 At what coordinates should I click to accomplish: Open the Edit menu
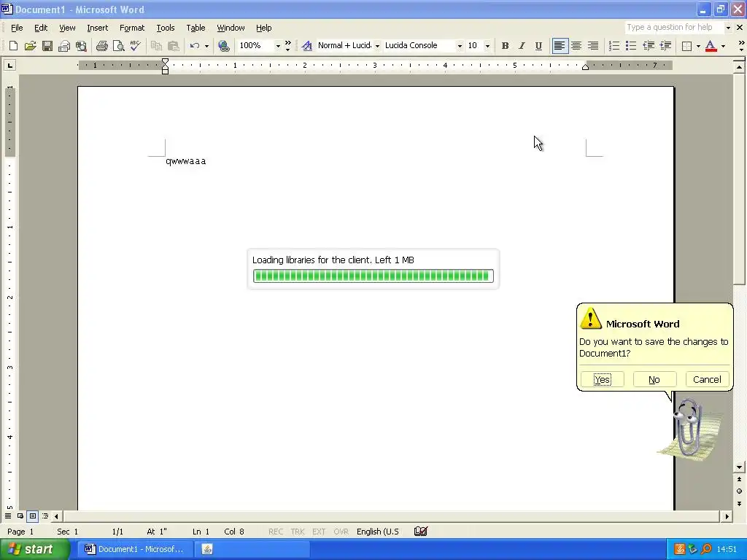41,28
